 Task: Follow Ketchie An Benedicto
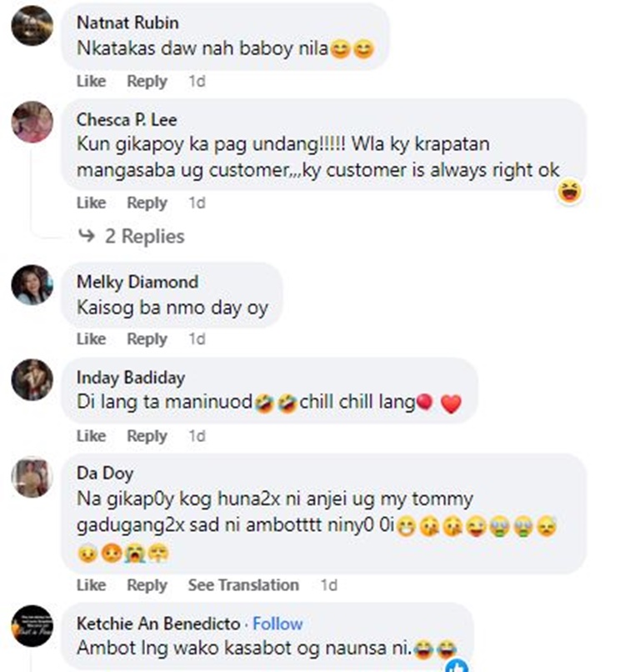[277, 624]
